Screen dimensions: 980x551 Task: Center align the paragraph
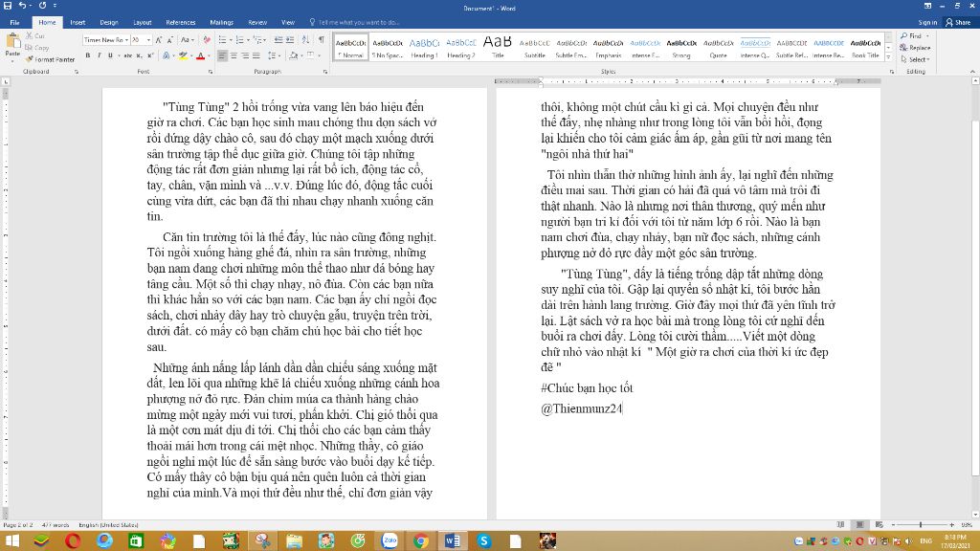[x=234, y=55]
